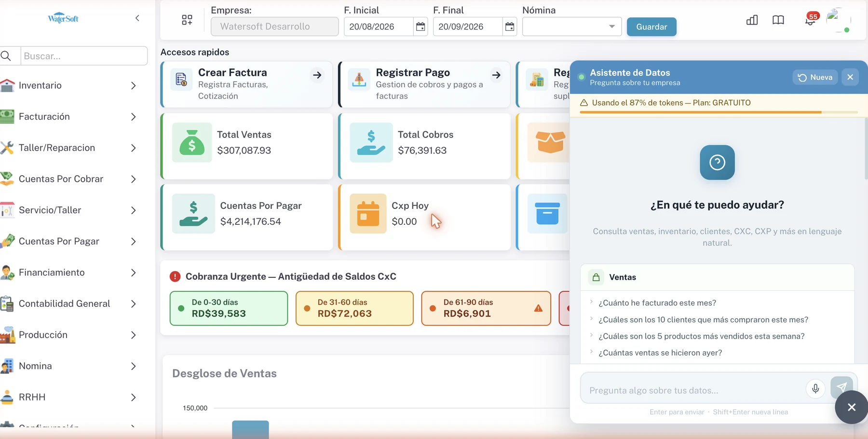868x439 pixels.
Task: Open the dashboard grid widget icon
Action: pos(187,20)
